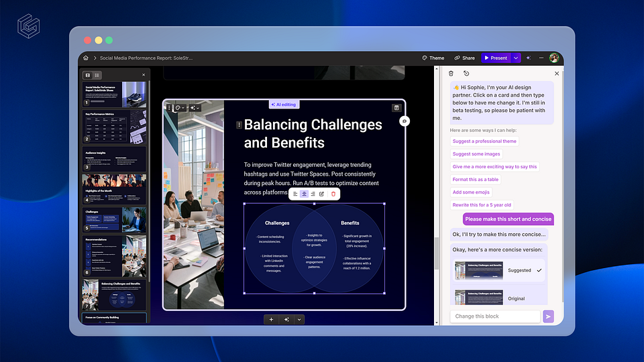Switch sidebar to list view
The width and height of the screenshot is (644, 362).
tap(97, 75)
